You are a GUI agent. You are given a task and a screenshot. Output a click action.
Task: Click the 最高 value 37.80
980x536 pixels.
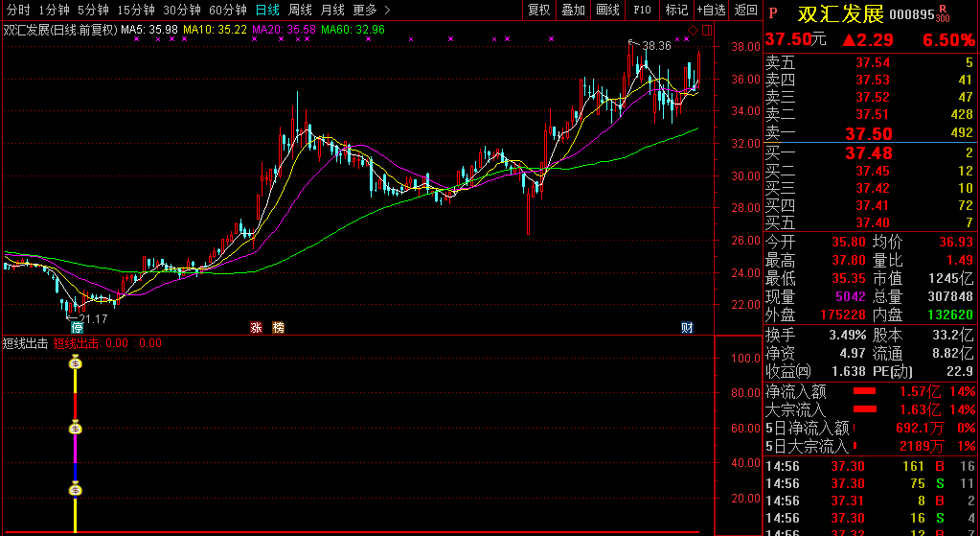pos(849,260)
